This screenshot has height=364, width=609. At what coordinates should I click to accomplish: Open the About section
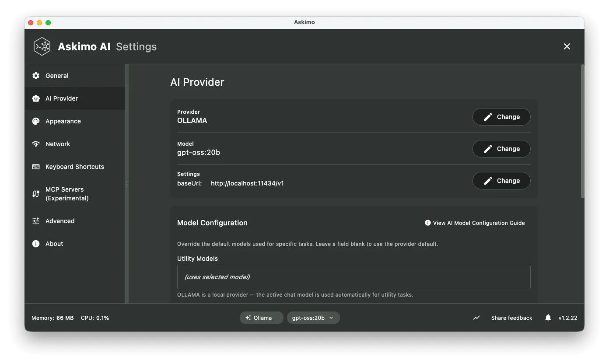point(75,244)
